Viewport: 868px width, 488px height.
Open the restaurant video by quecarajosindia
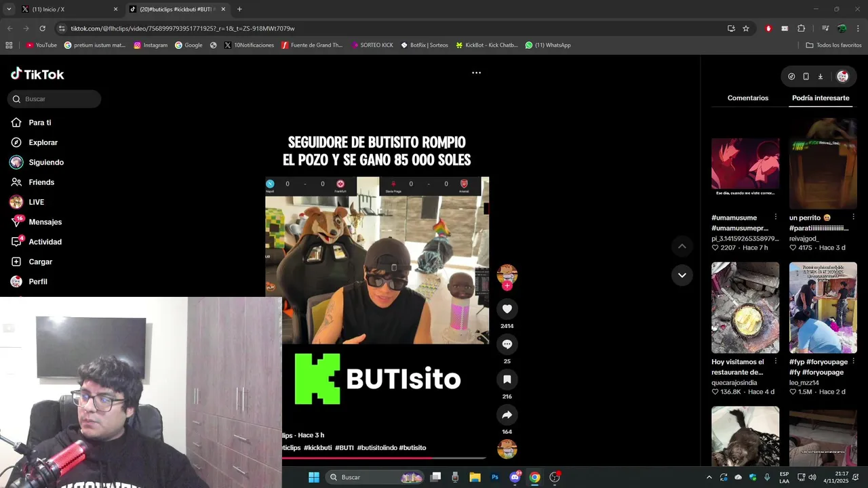[x=745, y=308]
